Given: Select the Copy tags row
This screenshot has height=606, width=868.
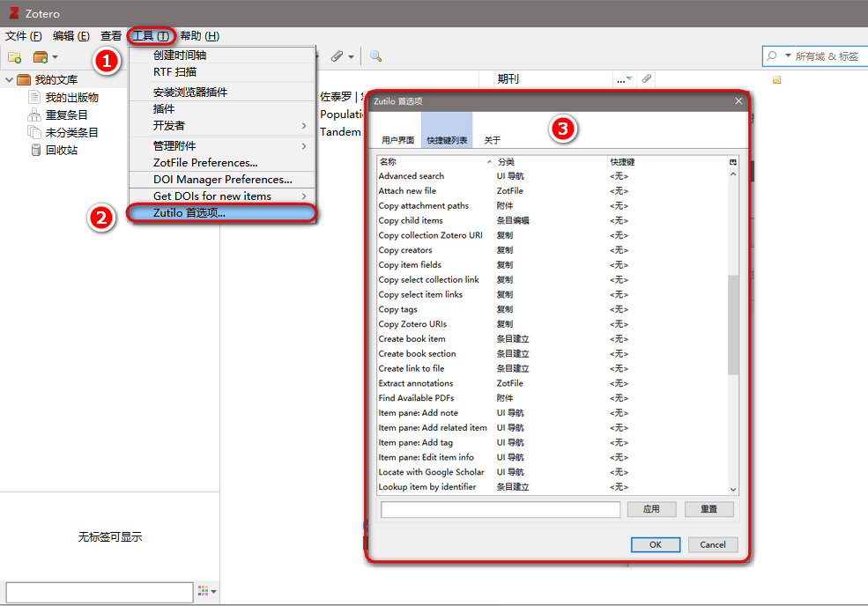Looking at the screenshot, I should point(553,309).
